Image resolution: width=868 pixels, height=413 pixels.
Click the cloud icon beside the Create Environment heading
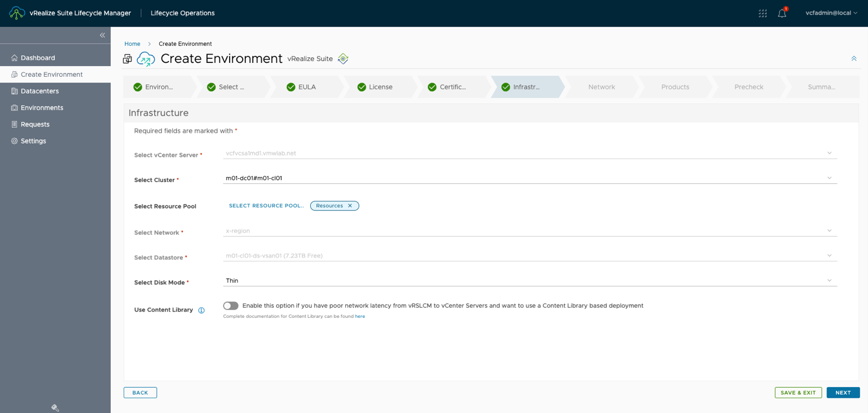coord(146,59)
